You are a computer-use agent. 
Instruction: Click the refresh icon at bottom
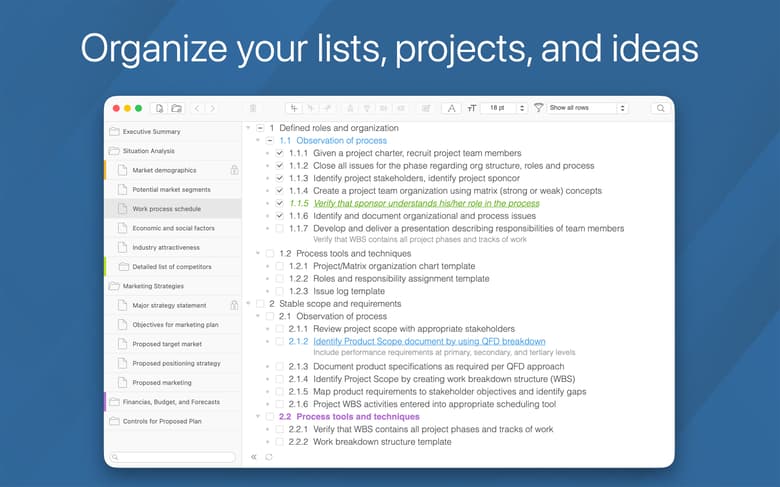[x=268, y=457]
